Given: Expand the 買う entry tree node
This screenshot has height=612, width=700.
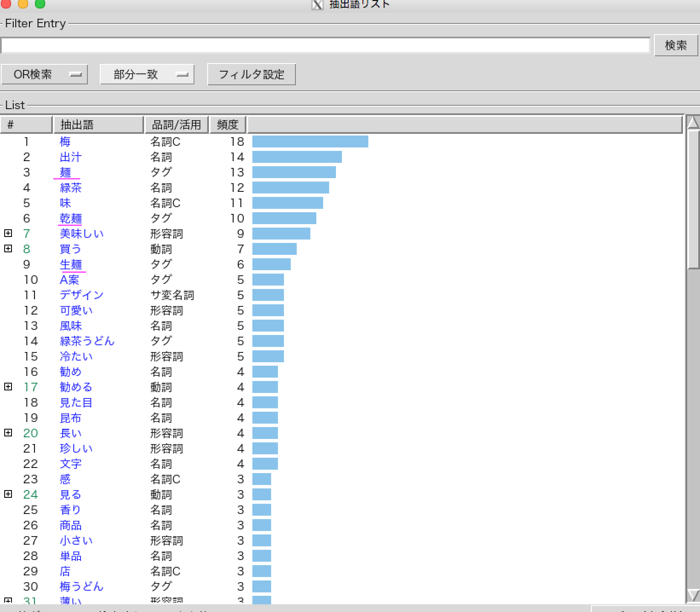Looking at the screenshot, I should pos(8,248).
